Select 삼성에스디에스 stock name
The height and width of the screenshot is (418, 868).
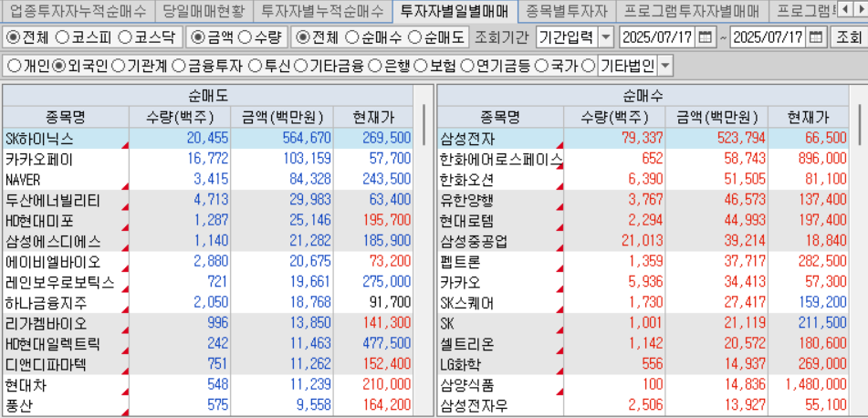[x=53, y=242]
